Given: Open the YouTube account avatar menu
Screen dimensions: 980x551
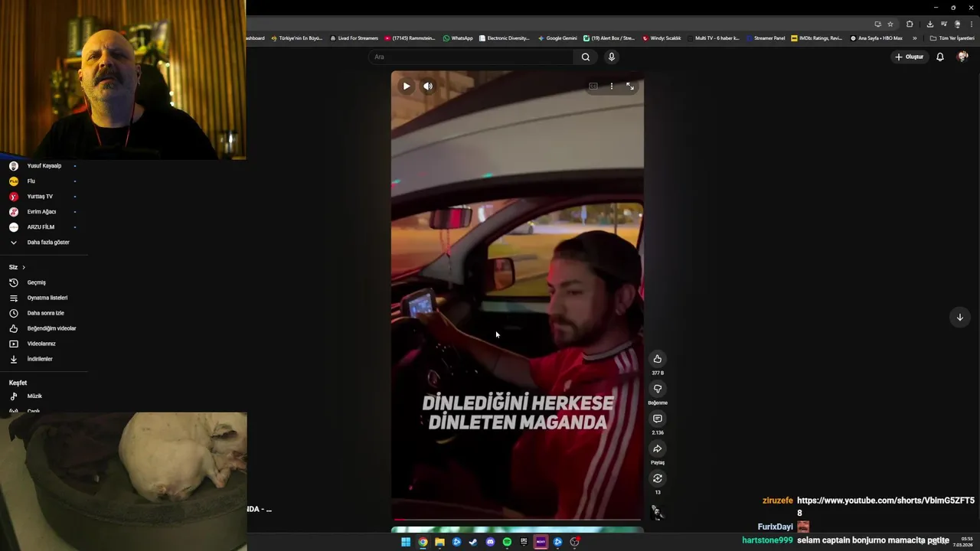Looking at the screenshot, I should coord(962,57).
